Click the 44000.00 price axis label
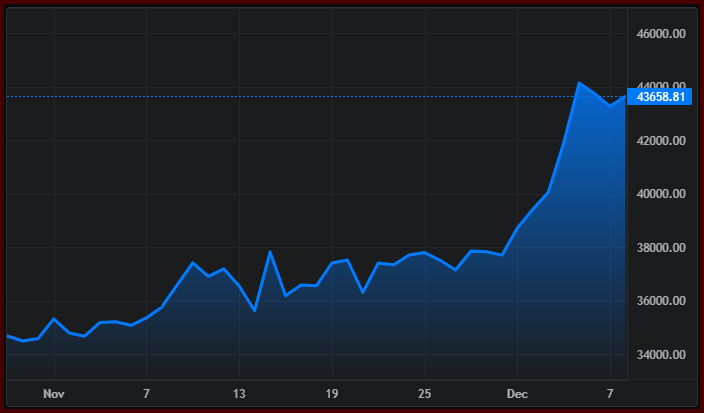This screenshot has height=413, width=704. tap(661, 85)
